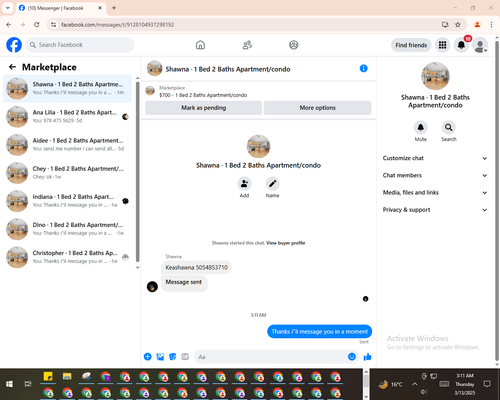Open new browser tab
Screen dimensions: 500x400
point(114,8)
